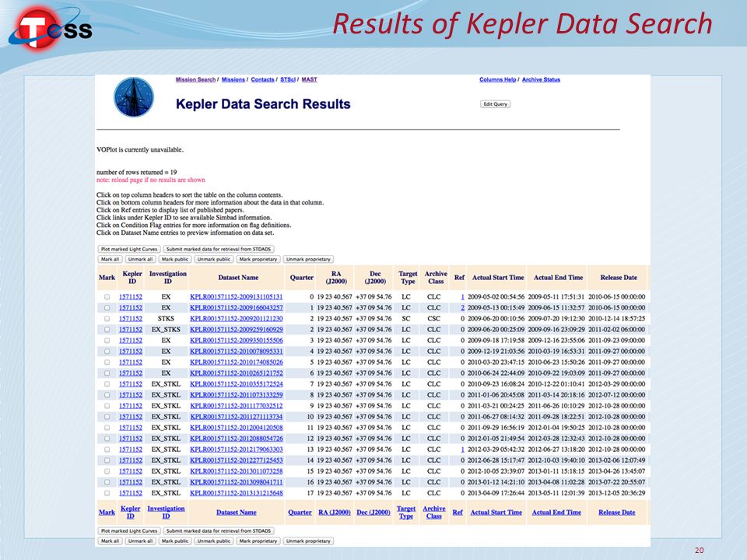Open Ref link 2 in quarter 1 row
This screenshot has height=560, width=747.
(x=462, y=308)
